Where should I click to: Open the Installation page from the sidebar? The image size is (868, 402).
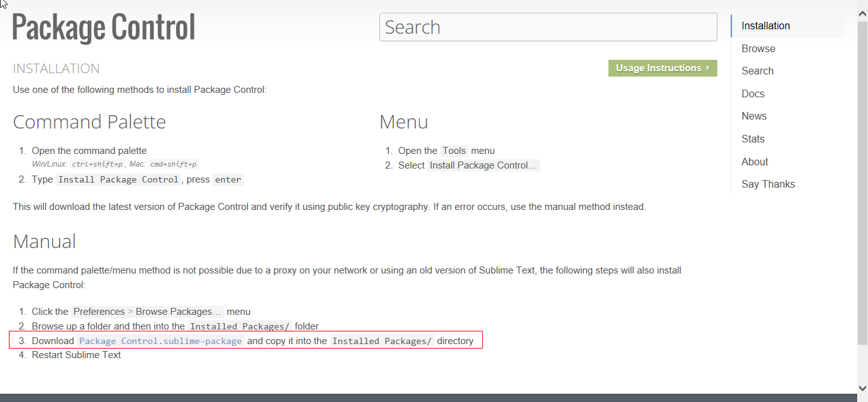click(x=765, y=25)
